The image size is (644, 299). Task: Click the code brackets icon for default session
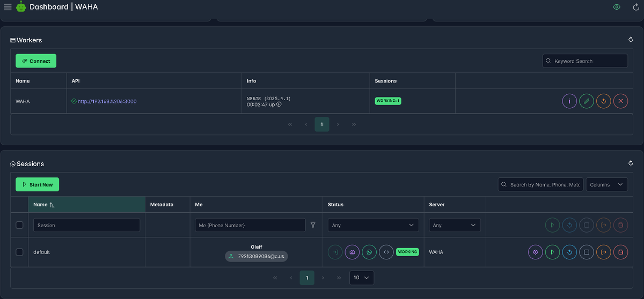point(386,252)
